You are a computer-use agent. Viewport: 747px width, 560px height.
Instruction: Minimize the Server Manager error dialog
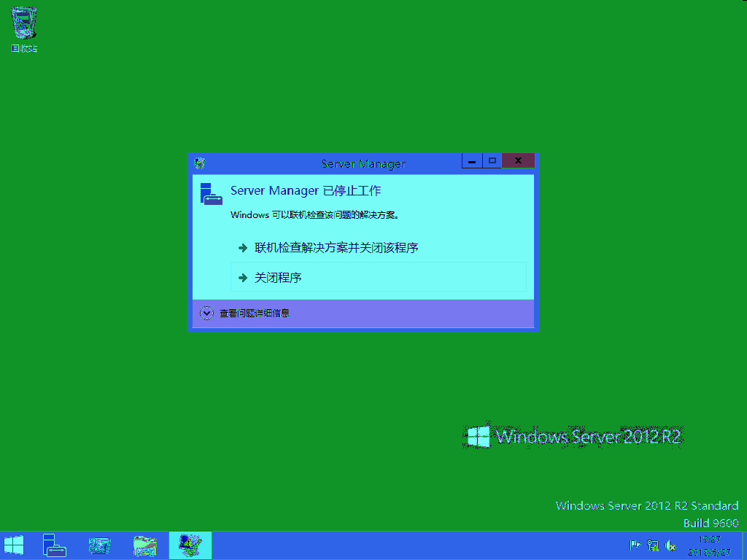(x=472, y=161)
